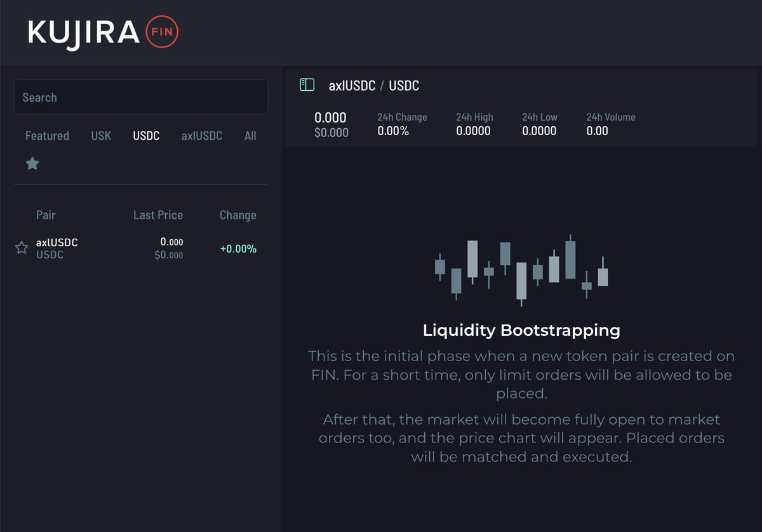Image resolution: width=762 pixels, height=532 pixels.
Task: Star the axlUSDC/USDC pair as favorite
Action: 22,248
